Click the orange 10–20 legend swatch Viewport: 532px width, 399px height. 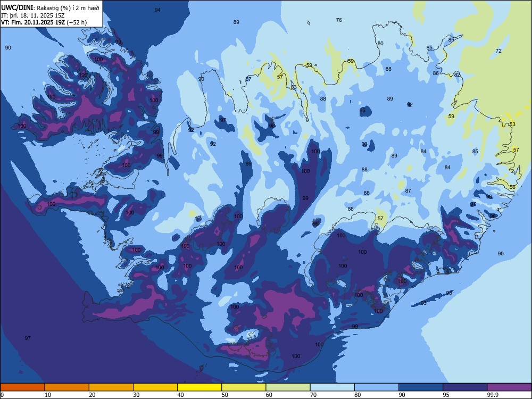67,387
